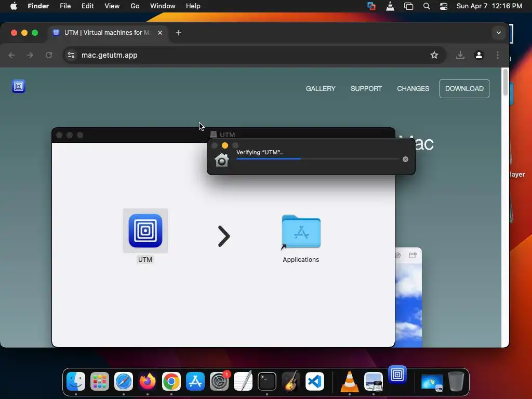The image size is (532, 399).
Task: Cancel the Verifying UTM progress
Action: [405, 159]
